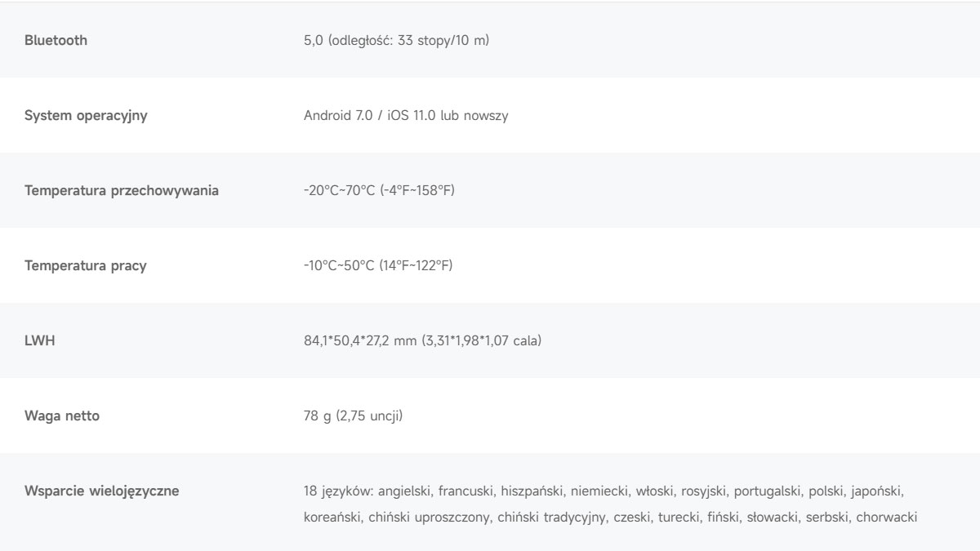Viewport: 980px width, 551px height.
Task: Click the System operacyjny label
Action: pyautogui.click(x=86, y=116)
